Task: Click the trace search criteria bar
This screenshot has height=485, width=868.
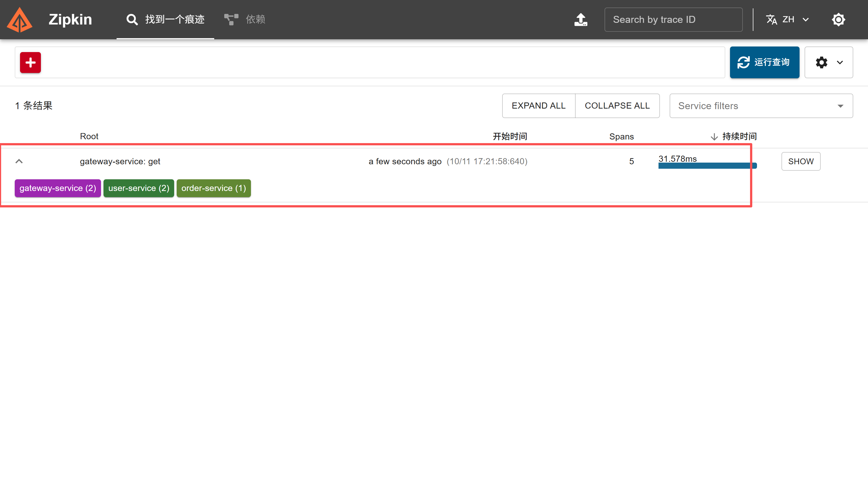Action: coord(370,62)
